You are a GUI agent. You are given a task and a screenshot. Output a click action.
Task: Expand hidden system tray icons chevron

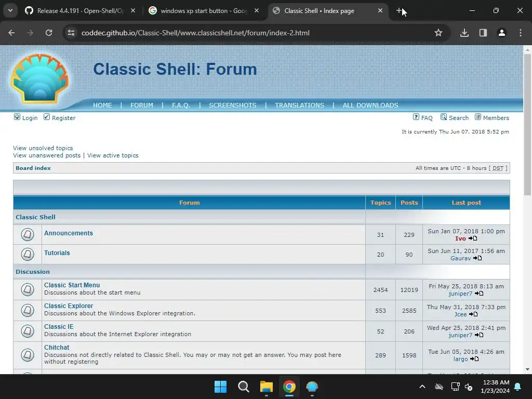tap(422, 387)
